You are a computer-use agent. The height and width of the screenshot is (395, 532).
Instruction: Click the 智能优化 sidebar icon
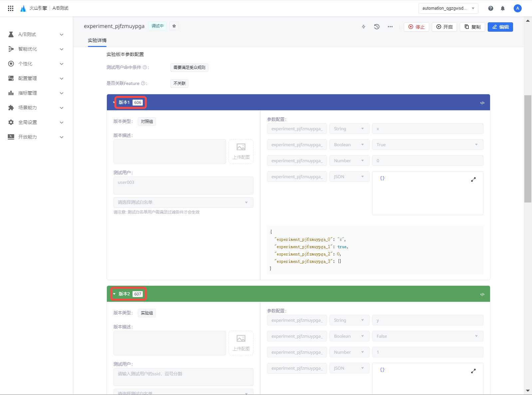click(x=11, y=49)
